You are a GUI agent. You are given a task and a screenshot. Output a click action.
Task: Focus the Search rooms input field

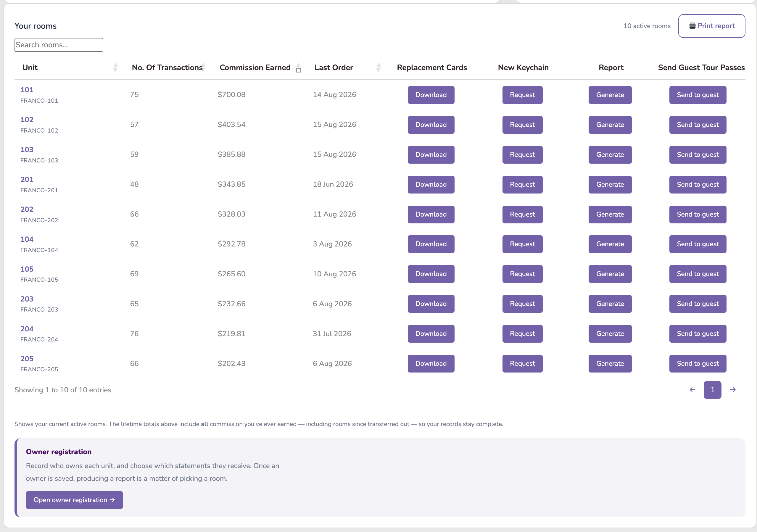click(59, 45)
